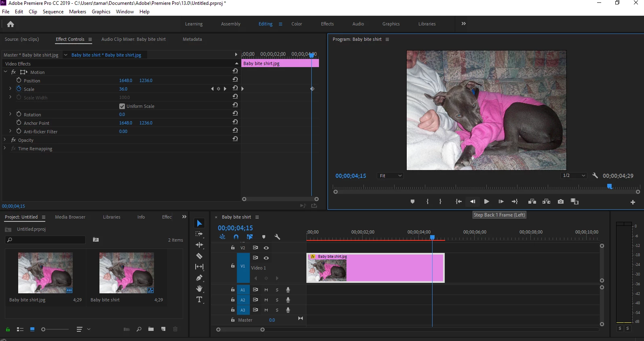Viewport: 644px width, 341px height.
Task: Select the Pen tool
Action: 199,278
